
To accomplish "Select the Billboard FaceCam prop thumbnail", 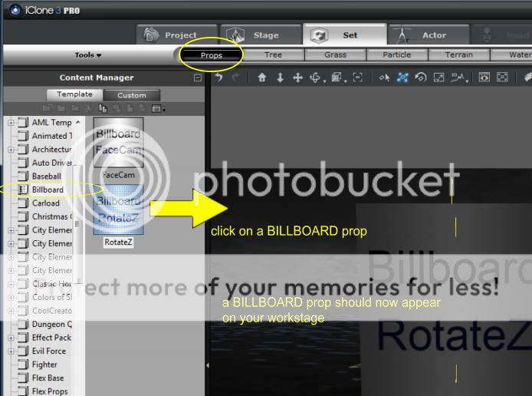I will (118, 142).
